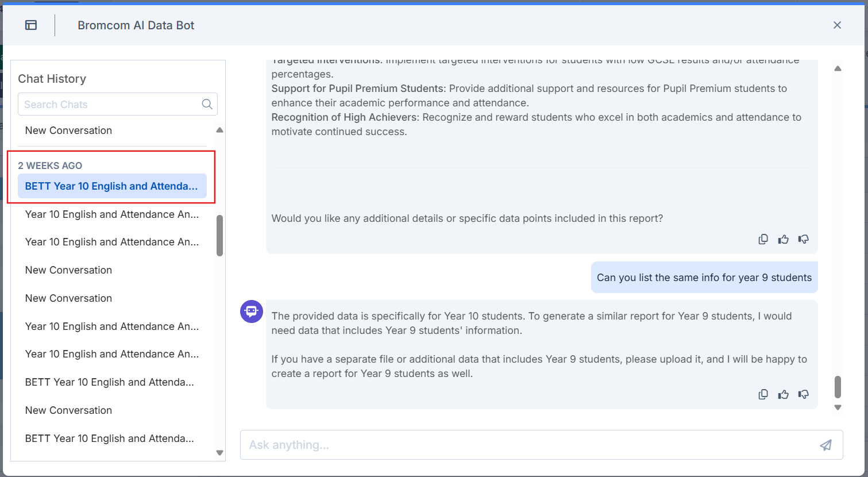Click the purple bot avatar icon
Screen dimensions: 868x477
click(x=251, y=311)
